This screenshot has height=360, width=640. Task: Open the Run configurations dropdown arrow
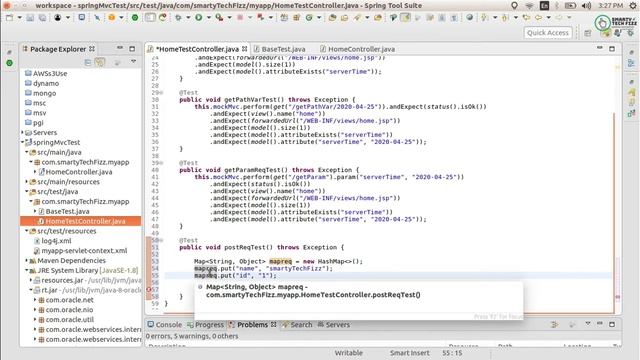pyautogui.click(x=209, y=18)
